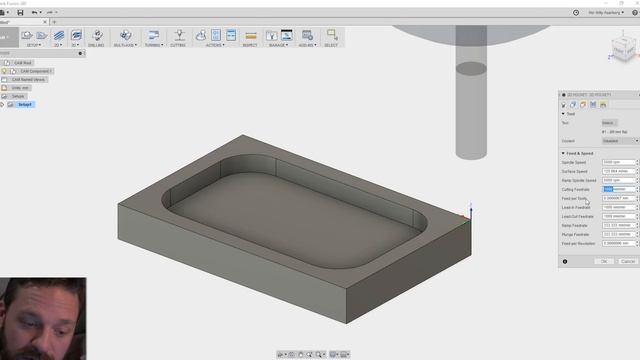The width and height of the screenshot is (640, 360).
Task: Select the Cutting tool icon
Action: click(179, 36)
